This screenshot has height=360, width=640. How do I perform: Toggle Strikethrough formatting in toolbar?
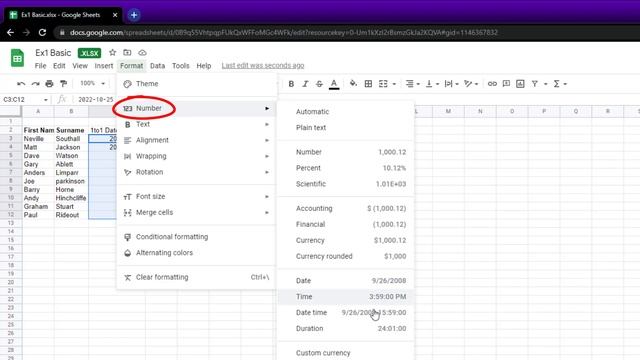319,84
